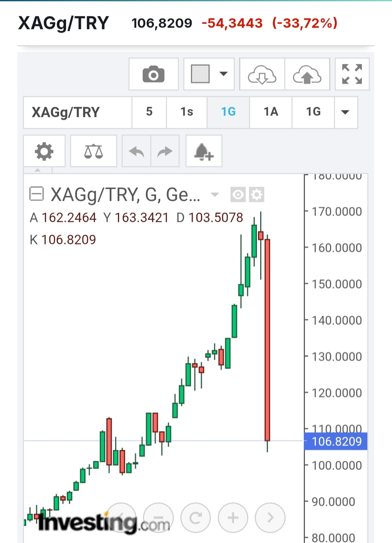
Task: Open chart settings gear in toolbar
Action: coord(44,151)
